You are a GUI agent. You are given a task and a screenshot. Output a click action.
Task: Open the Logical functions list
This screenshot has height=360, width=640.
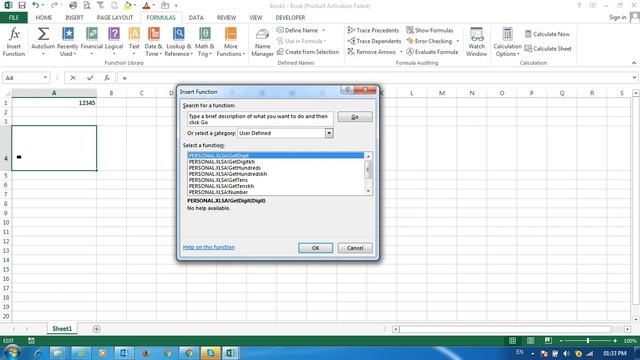pyautogui.click(x=114, y=42)
